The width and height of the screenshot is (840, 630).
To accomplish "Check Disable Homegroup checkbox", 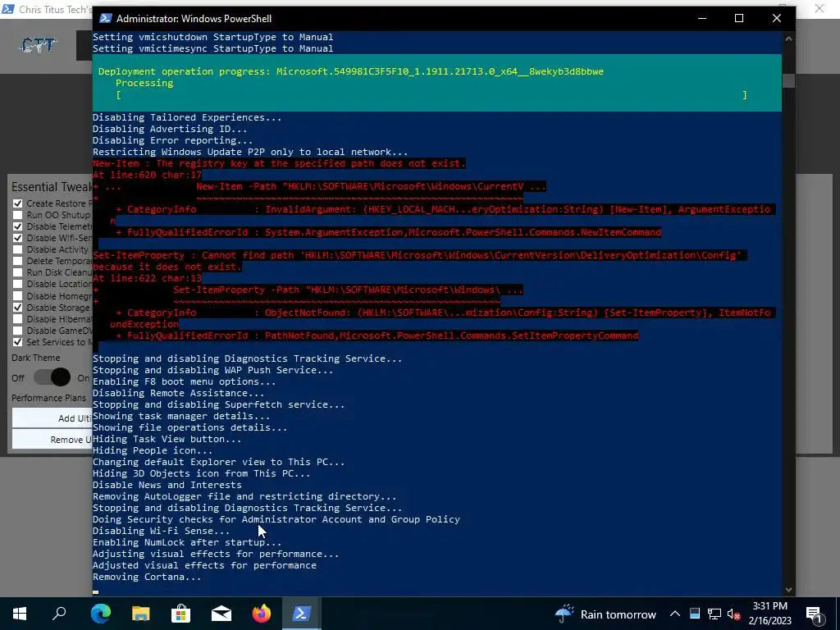I will pos(18,295).
